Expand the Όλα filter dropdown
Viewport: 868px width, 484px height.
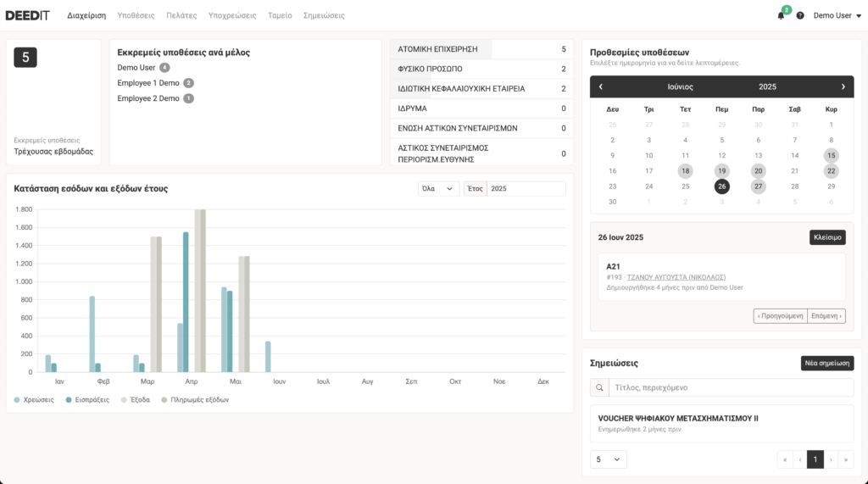pyautogui.click(x=438, y=188)
